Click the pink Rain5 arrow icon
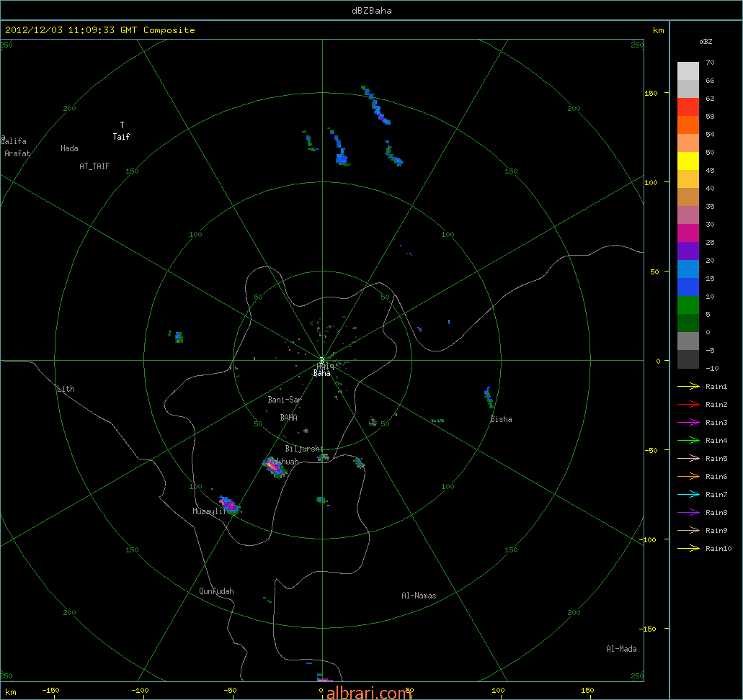Screen dimensions: 743x700 point(688,459)
